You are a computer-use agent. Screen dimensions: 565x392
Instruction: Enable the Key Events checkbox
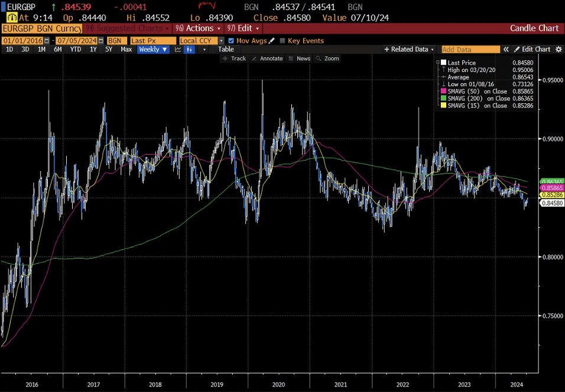click(282, 41)
